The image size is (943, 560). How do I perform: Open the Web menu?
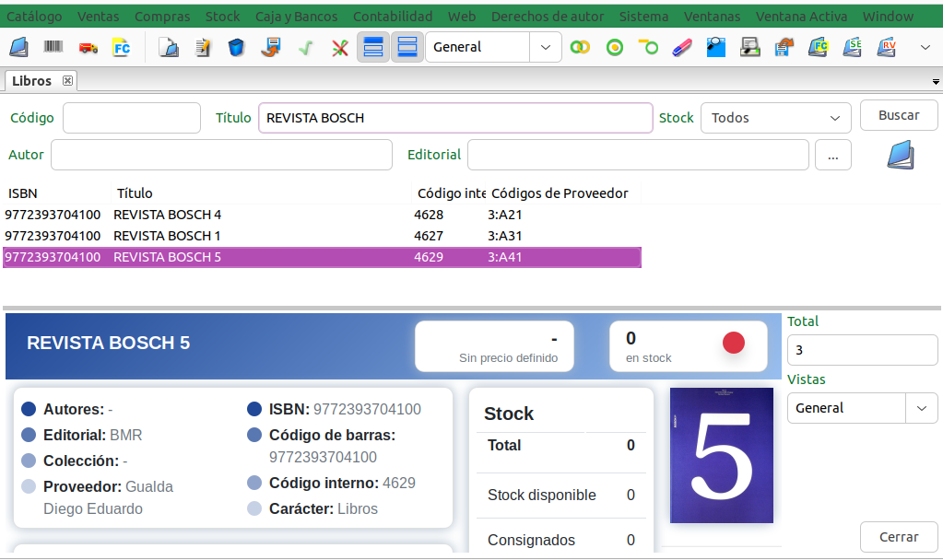462,17
